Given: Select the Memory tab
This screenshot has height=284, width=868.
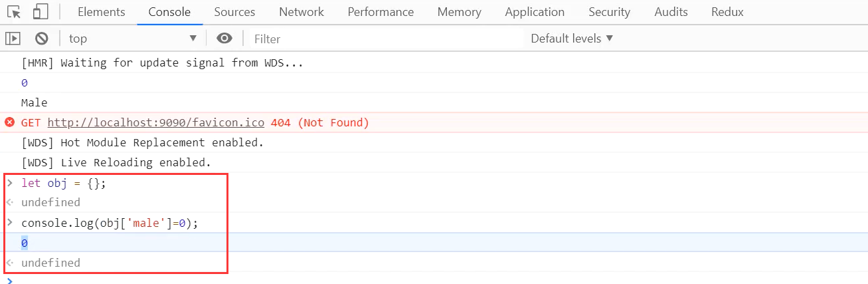Looking at the screenshot, I should tap(459, 12).
